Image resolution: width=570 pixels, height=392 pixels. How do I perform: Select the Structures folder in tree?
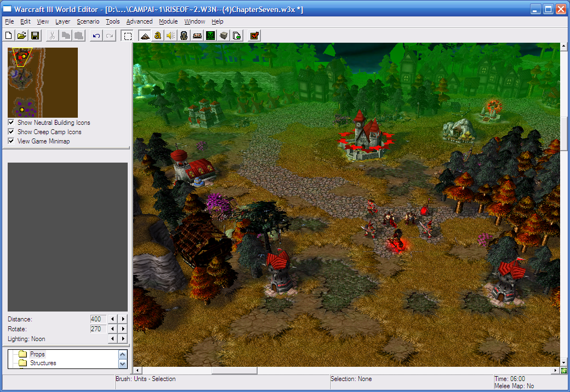[x=43, y=363]
